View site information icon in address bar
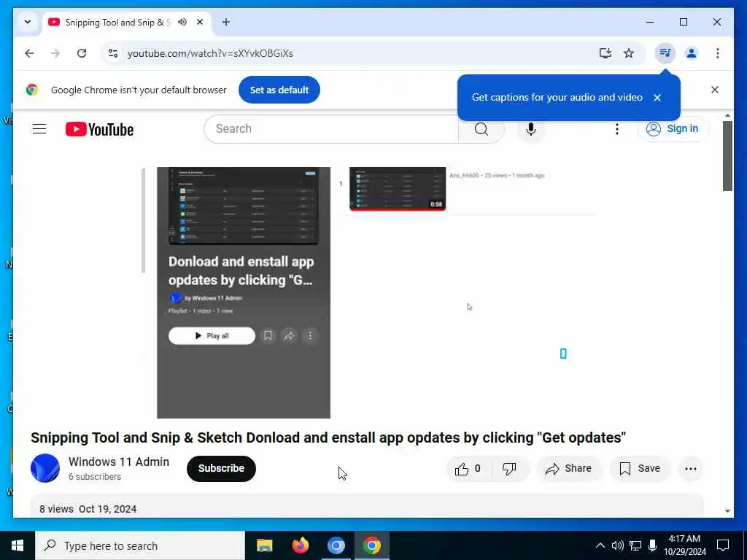Viewport: 747px width, 560px height. click(113, 53)
